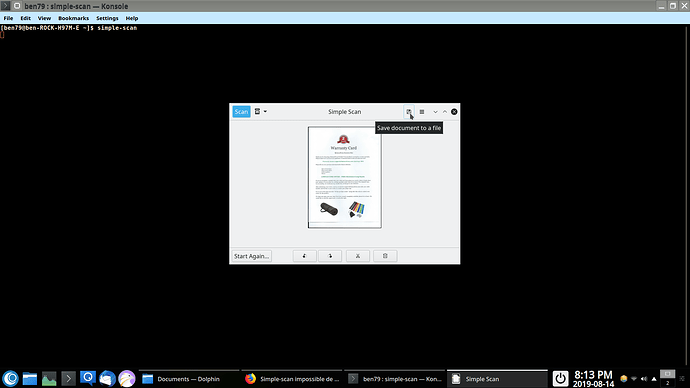Screen dimensions: 690x388
Task: Open the Simple Scan hamburger menu
Action: (422, 112)
